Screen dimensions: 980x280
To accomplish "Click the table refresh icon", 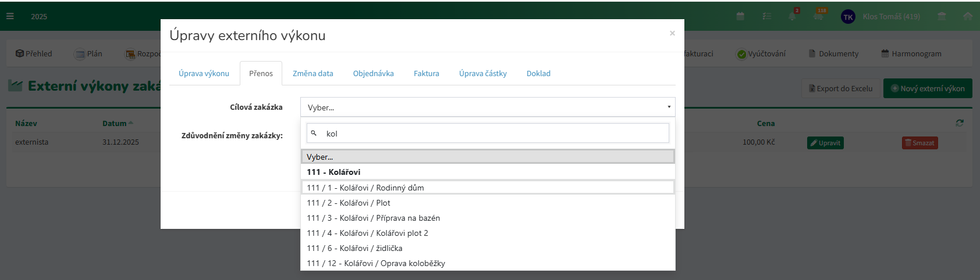I will pyautogui.click(x=959, y=123).
